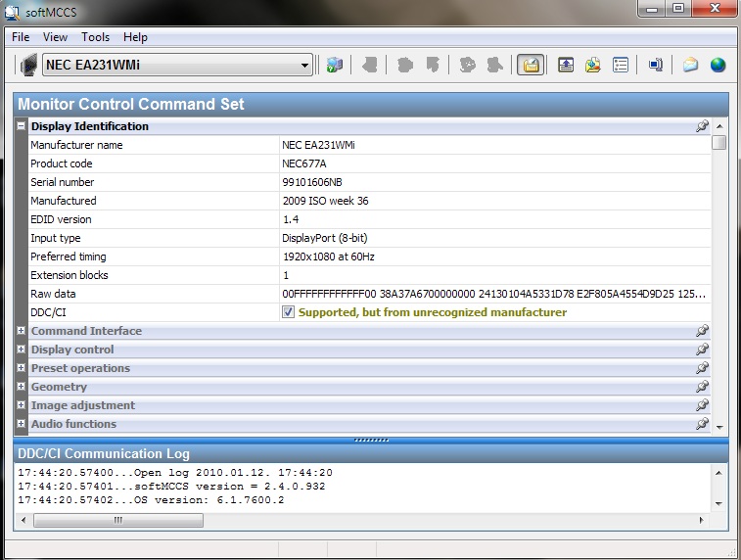The height and width of the screenshot is (560, 741).
Task: Click the log line 'OS version: 6.1.7600.2'
Action: (x=151, y=500)
